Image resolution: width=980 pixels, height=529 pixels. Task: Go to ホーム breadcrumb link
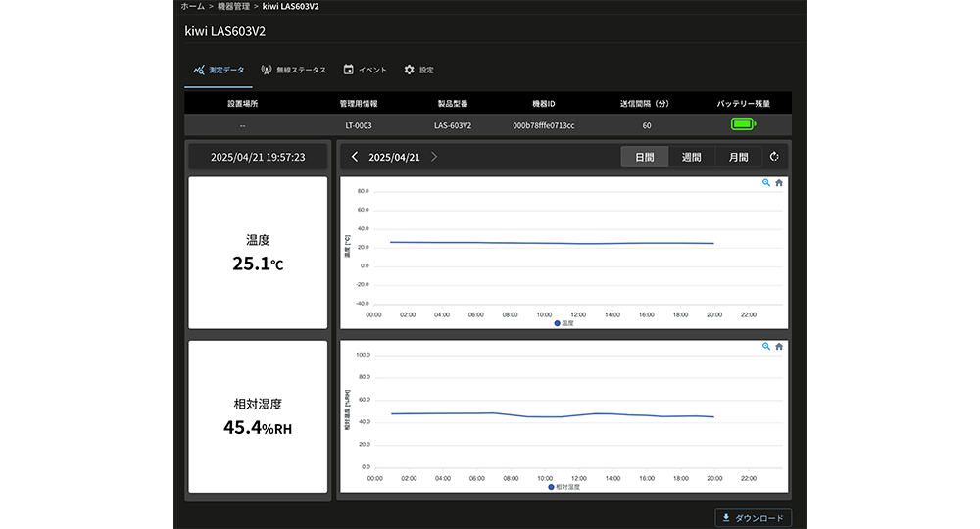(193, 6)
